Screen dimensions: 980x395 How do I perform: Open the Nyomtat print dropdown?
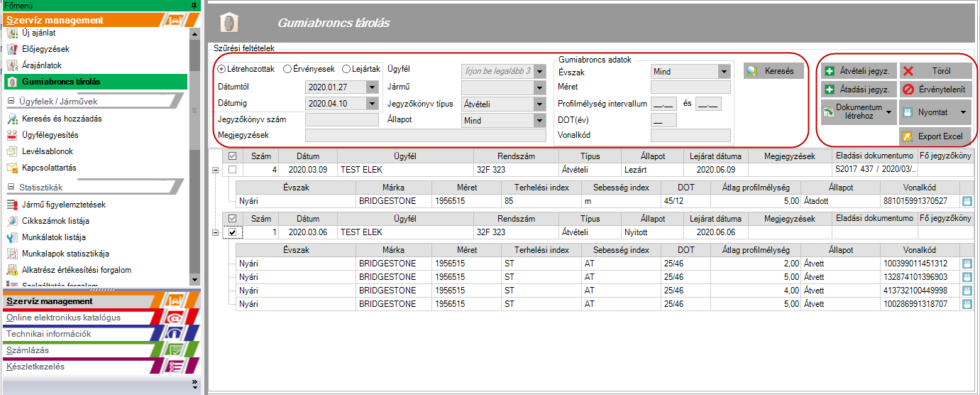tap(935, 112)
